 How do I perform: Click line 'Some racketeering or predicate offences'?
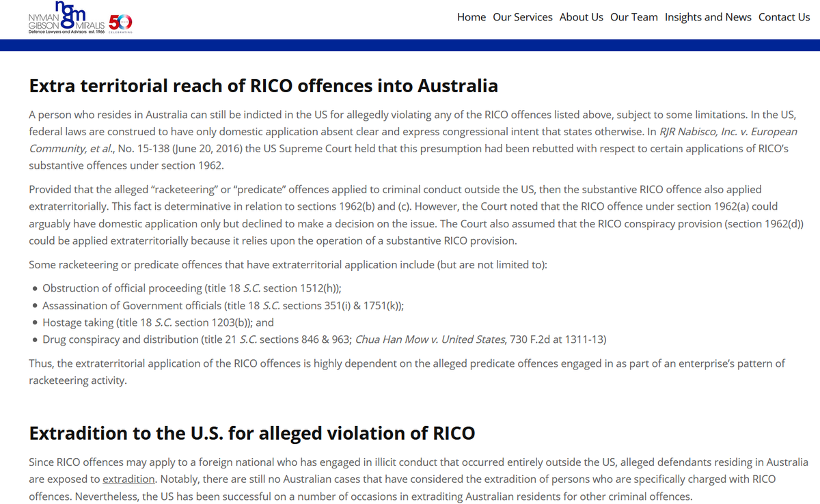click(x=288, y=265)
